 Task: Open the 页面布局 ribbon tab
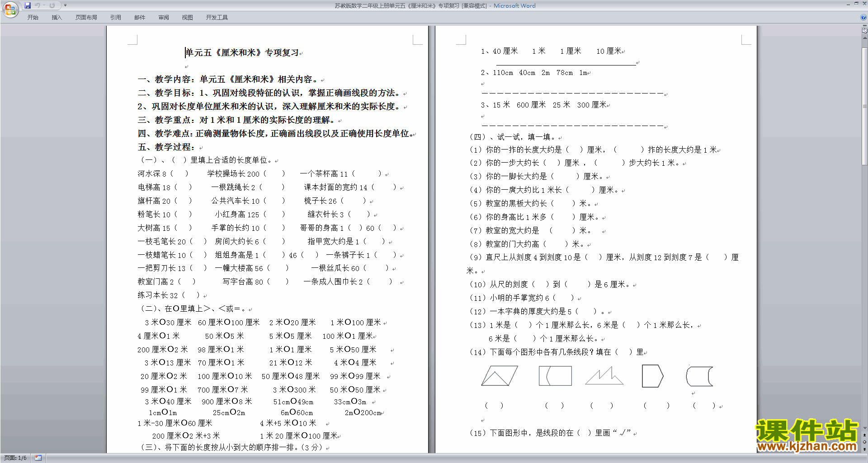pyautogui.click(x=86, y=17)
